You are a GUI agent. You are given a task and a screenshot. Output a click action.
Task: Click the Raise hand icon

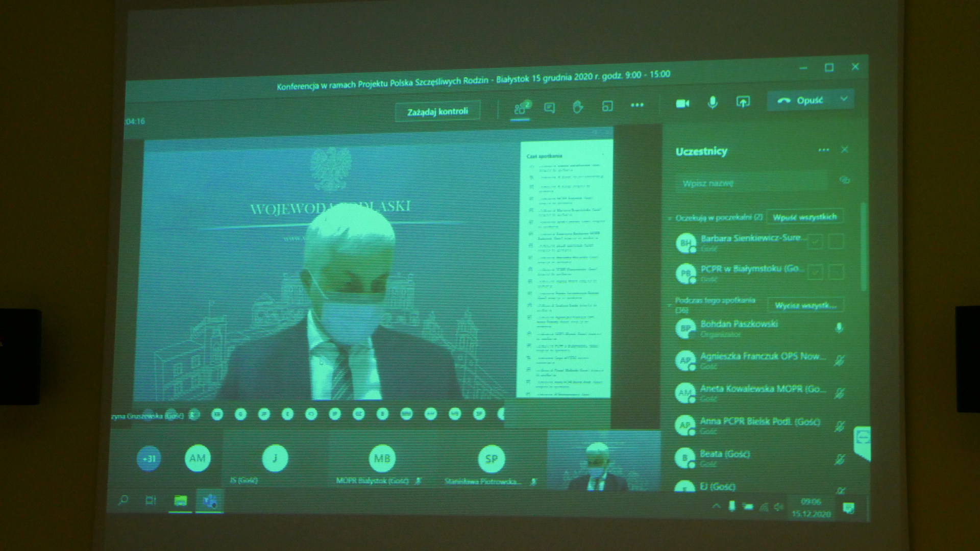[x=578, y=107]
